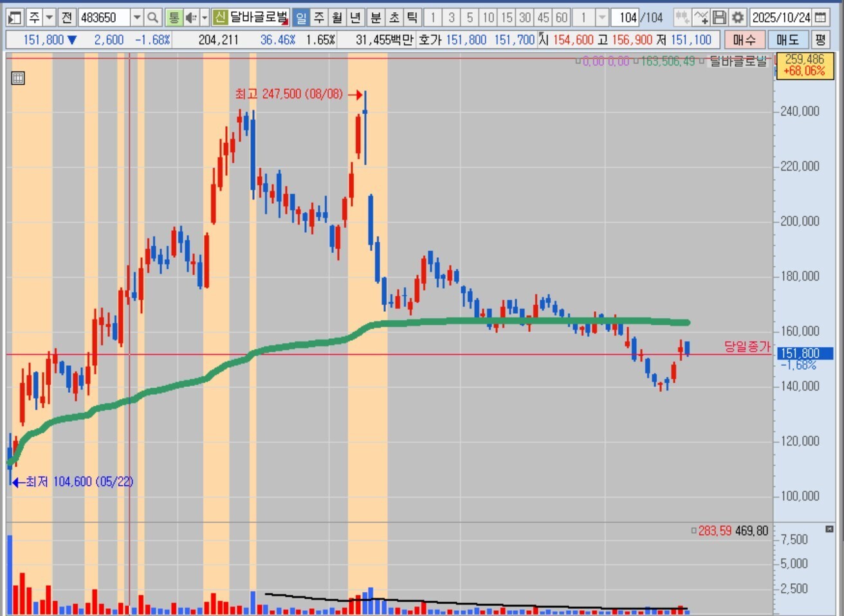Expand the stock code dropdown arrow
This screenshot has height=616, width=844.
pyautogui.click(x=137, y=17)
